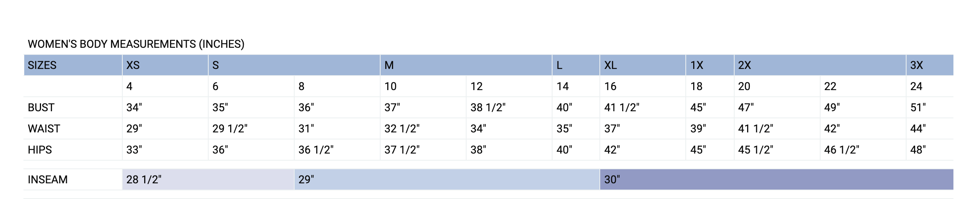Click the INSEAM row label
This screenshot has width=980, height=199.
(x=48, y=179)
